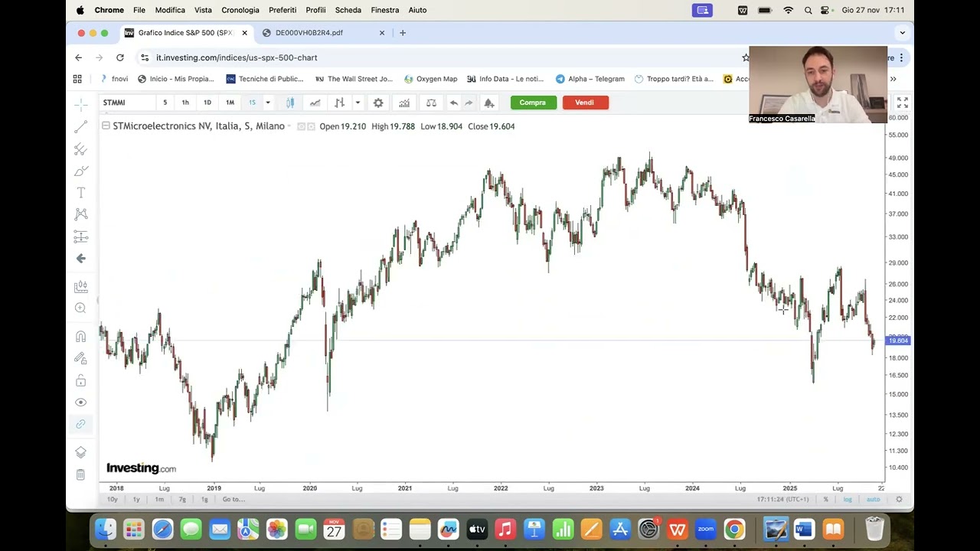Toggle stay in drawing mode

click(80, 358)
